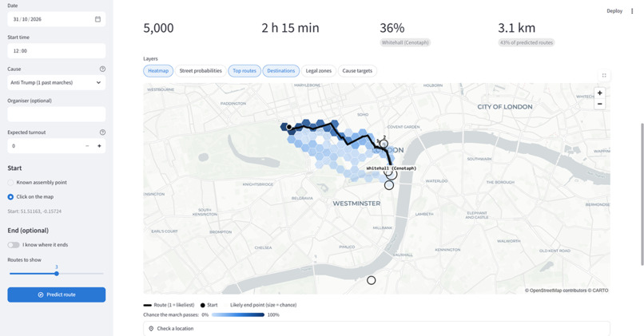Expand the Check a location section
Screen dimensions: 644x336
click(x=376, y=329)
